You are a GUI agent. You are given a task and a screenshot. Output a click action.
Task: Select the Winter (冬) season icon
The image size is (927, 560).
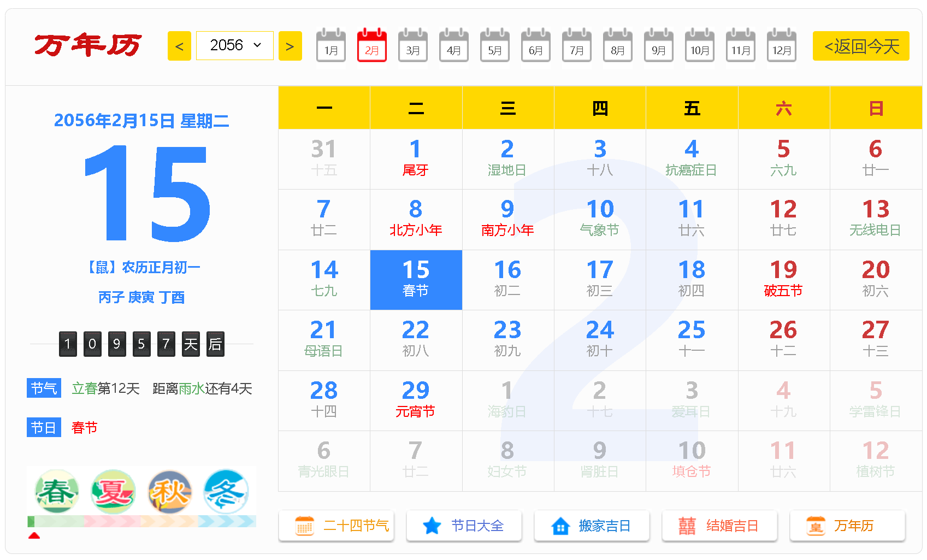[226, 492]
